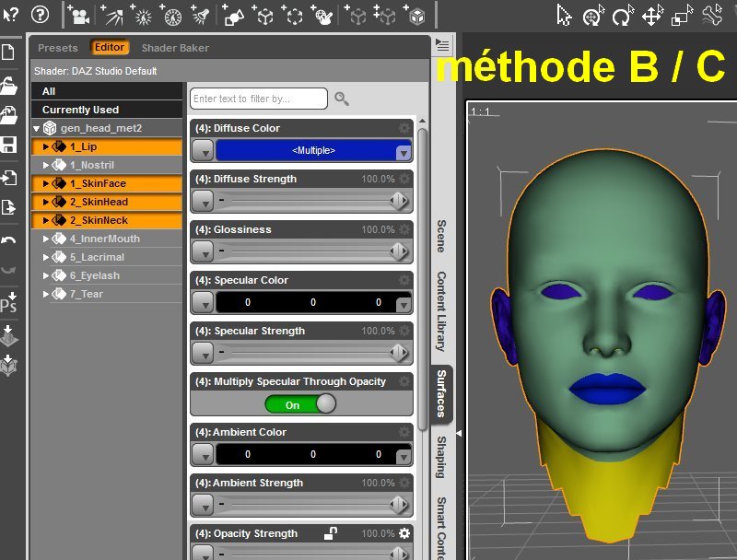737x560 pixels.
Task: Click the Glossiness slider handle
Action: pos(399,251)
